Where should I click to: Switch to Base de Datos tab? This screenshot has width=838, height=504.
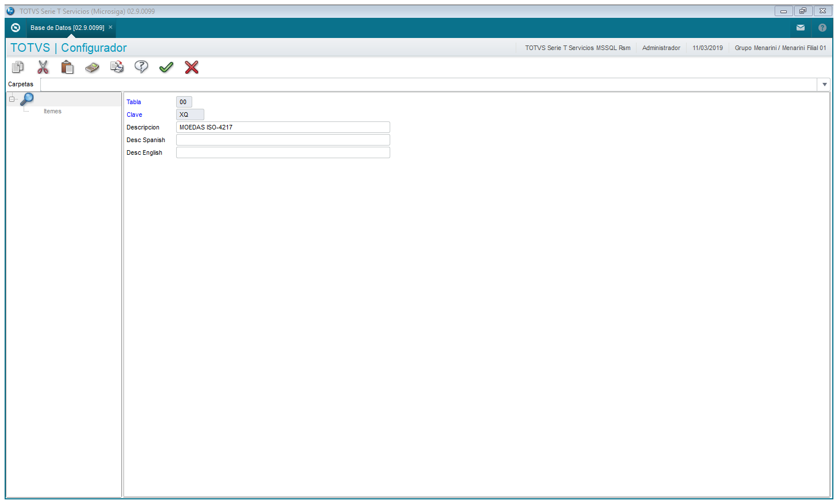pyautogui.click(x=67, y=28)
